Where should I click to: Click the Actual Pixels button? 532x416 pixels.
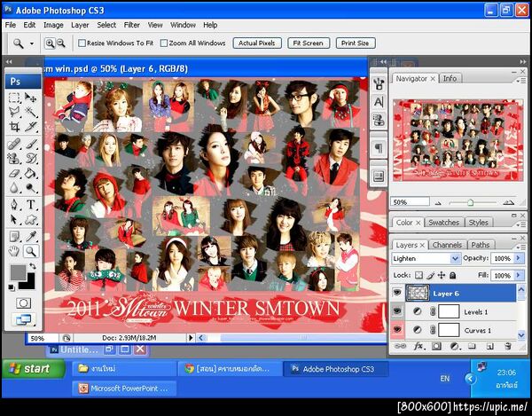point(257,43)
